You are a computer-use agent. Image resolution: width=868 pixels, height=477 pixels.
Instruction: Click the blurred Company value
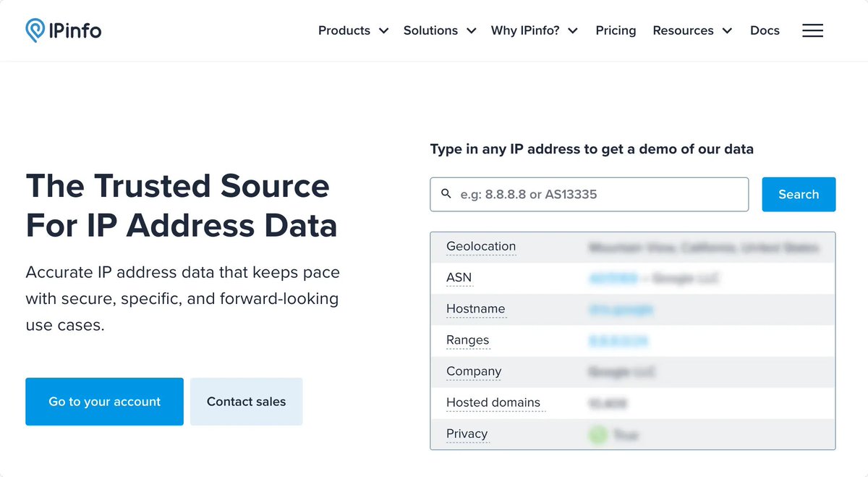pyautogui.click(x=622, y=371)
